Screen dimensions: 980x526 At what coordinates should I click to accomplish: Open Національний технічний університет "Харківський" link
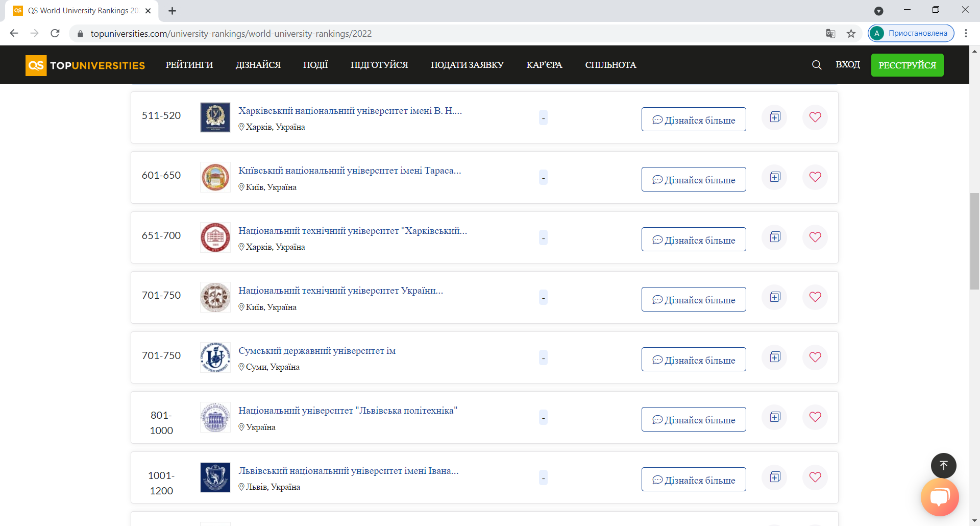click(x=353, y=231)
